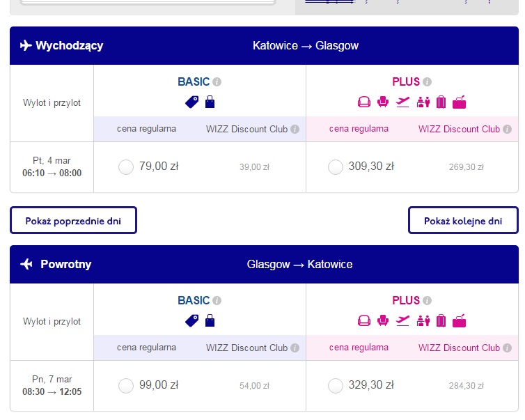Viewport: 525px width, 420px height.
Task: Select outbound PLUS fare 309,30 zł
Action: click(336, 166)
